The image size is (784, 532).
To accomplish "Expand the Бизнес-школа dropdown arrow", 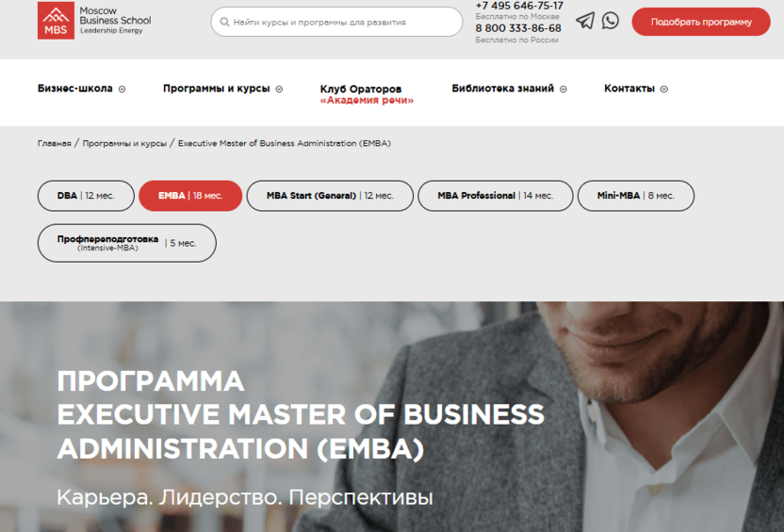I will [x=122, y=89].
